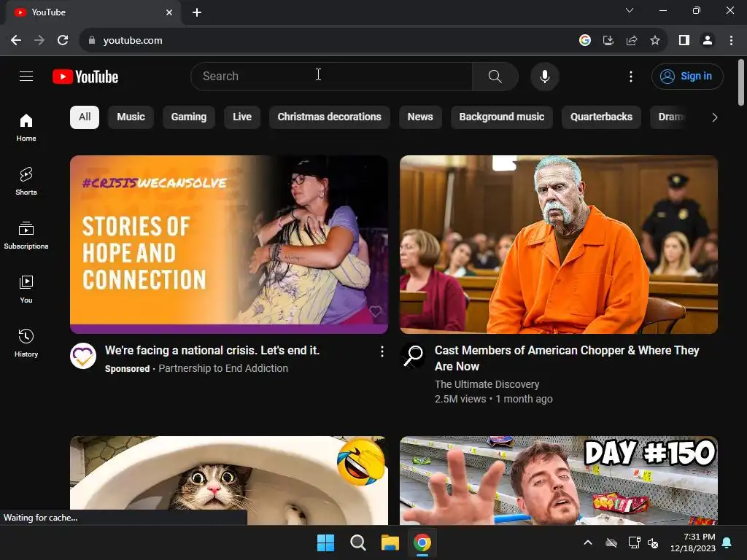This screenshot has width=747, height=560.
Task: Install app via address bar icon
Action: coord(608,40)
